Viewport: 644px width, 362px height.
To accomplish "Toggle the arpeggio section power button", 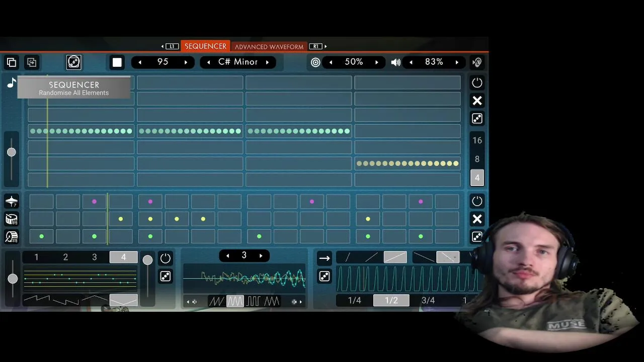I will tap(166, 258).
